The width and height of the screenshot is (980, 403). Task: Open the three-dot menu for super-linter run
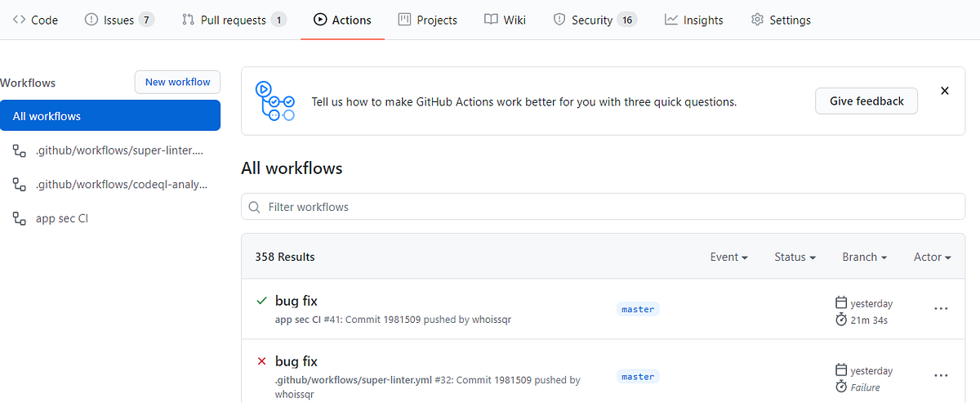tap(941, 376)
